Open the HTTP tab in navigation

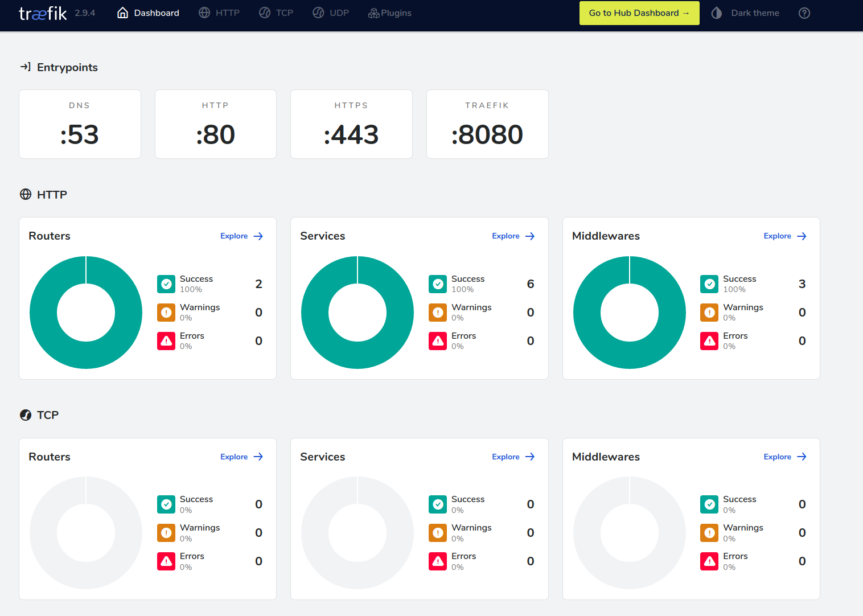tap(219, 13)
